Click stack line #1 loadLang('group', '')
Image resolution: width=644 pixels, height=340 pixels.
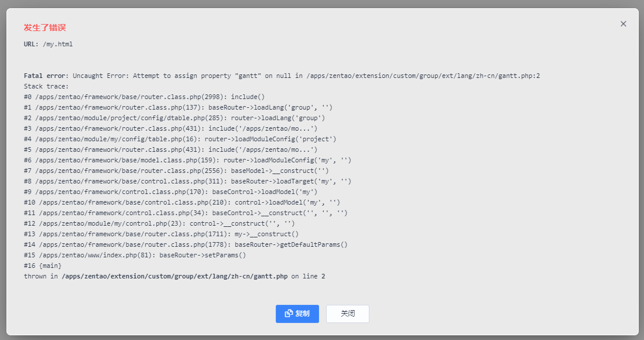coord(178,107)
